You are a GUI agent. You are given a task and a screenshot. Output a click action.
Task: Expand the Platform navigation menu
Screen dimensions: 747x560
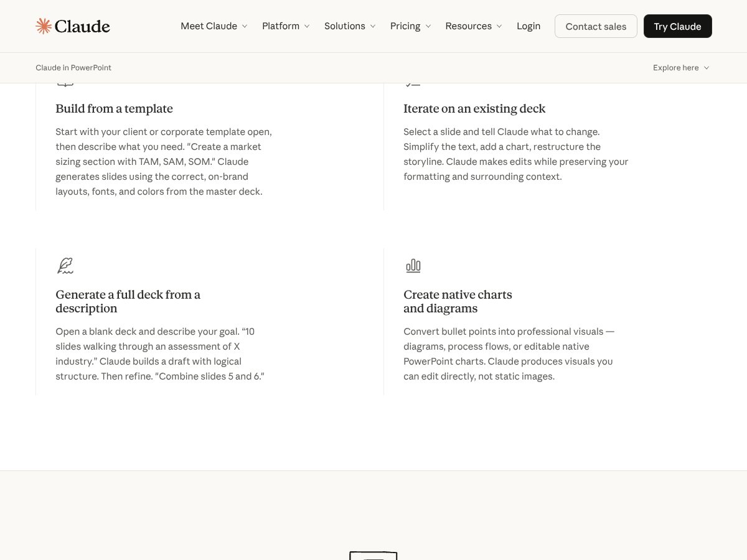(x=286, y=26)
